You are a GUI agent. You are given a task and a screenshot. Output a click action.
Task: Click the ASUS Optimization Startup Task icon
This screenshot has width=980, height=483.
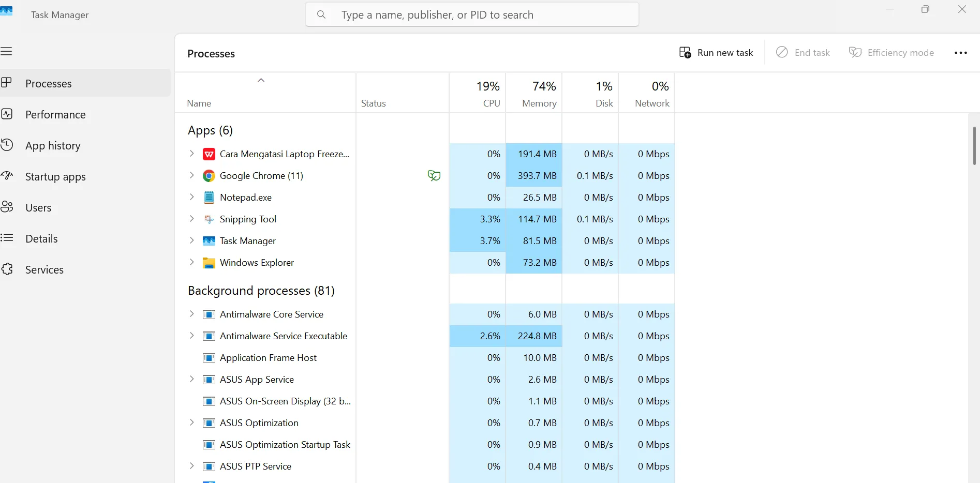(x=209, y=445)
